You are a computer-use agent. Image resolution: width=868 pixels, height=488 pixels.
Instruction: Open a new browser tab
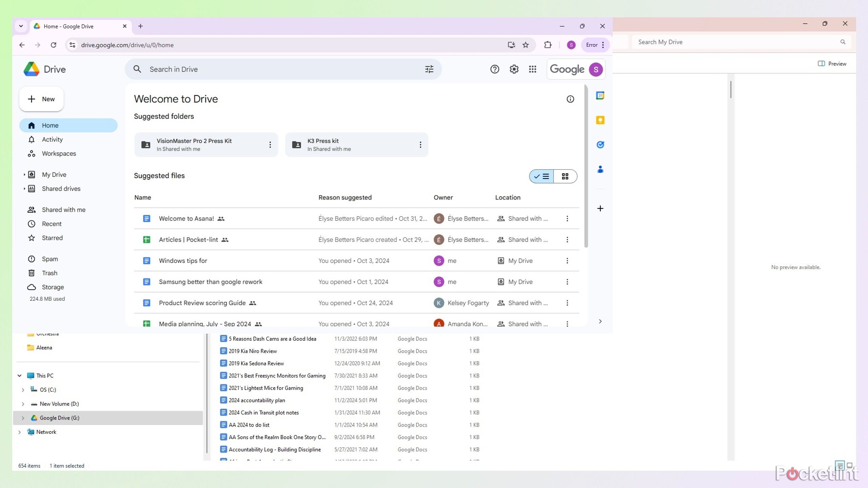tap(140, 26)
